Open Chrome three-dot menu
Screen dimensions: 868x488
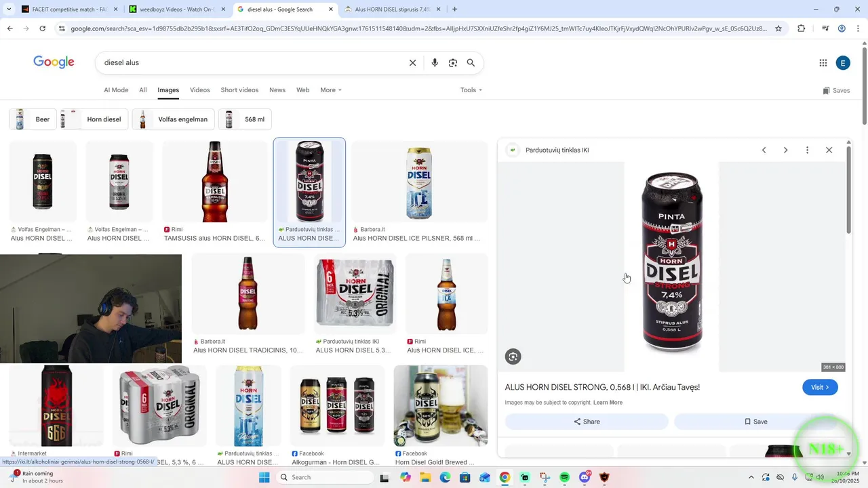pos(859,28)
